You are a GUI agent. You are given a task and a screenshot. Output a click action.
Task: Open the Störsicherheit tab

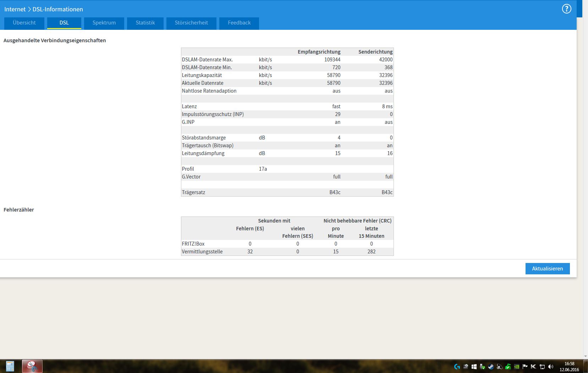(191, 23)
